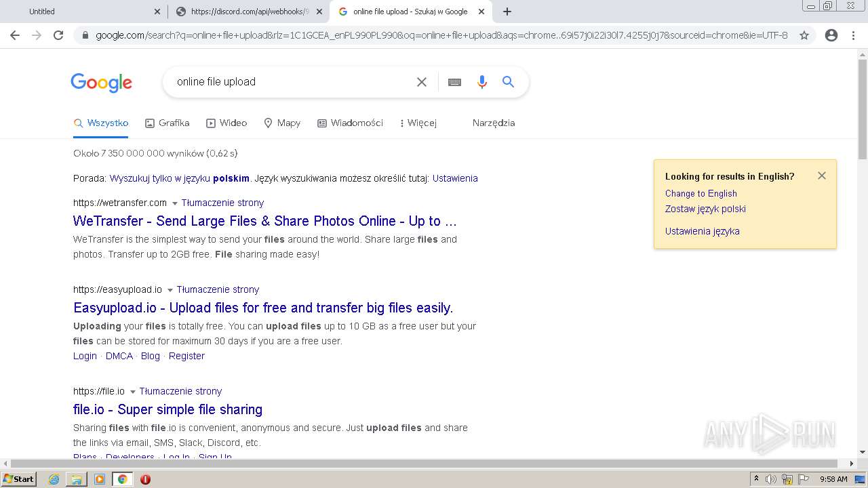The image size is (868, 488).
Task: Open the Easyupload Login sublink
Action: [x=85, y=357]
